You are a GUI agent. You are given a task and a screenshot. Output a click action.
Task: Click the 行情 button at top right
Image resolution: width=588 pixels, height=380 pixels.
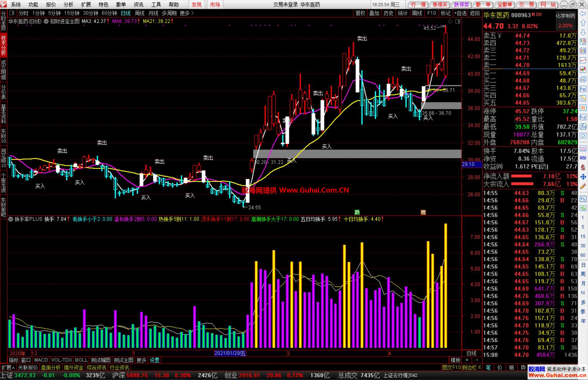[418, 4]
